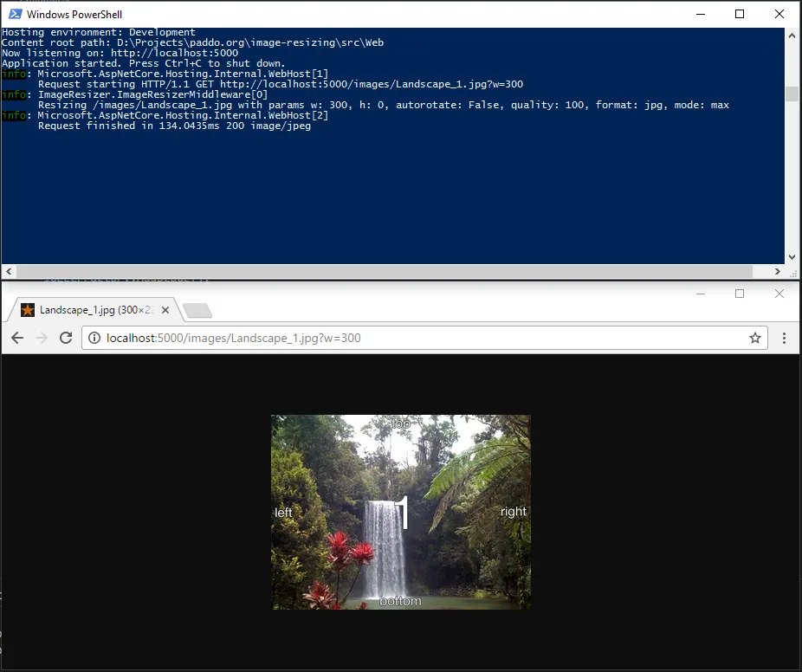
Task: Click inside the PowerShell console area
Action: (x=390, y=191)
